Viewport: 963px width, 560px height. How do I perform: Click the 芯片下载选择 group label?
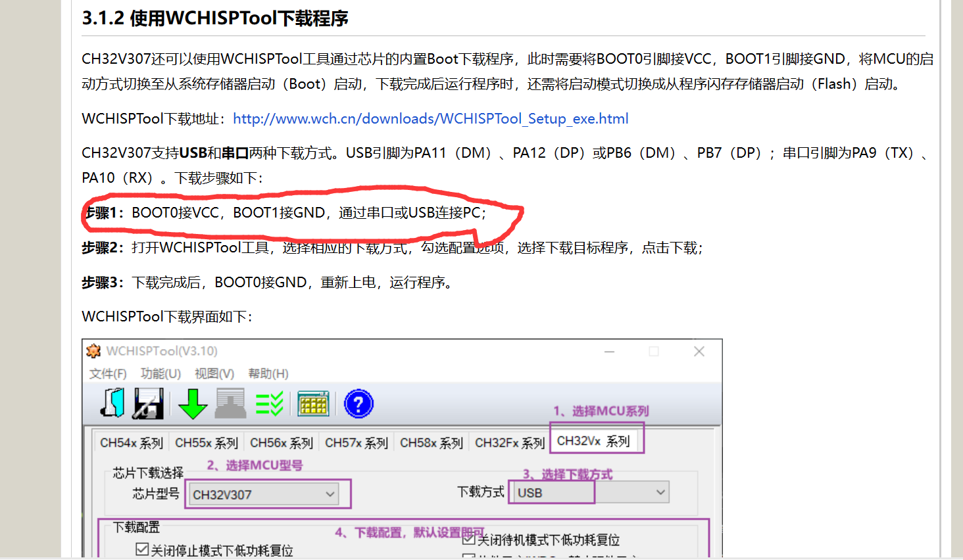[148, 473]
